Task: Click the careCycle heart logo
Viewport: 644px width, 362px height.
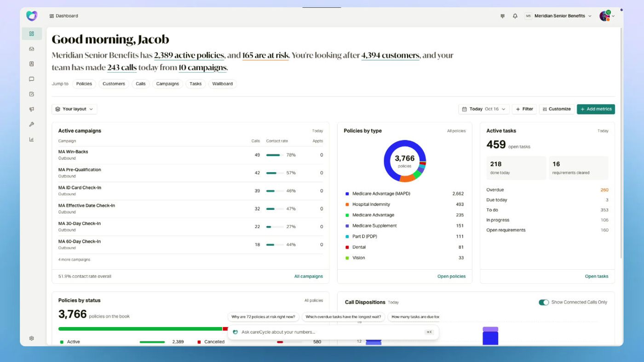Action: click(x=32, y=16)
